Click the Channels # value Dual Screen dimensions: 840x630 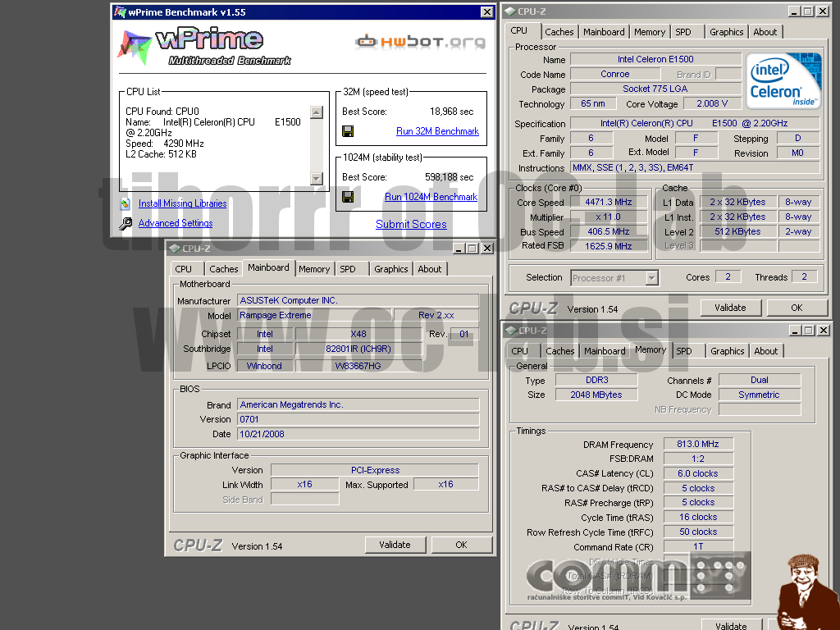coord(760,380)
